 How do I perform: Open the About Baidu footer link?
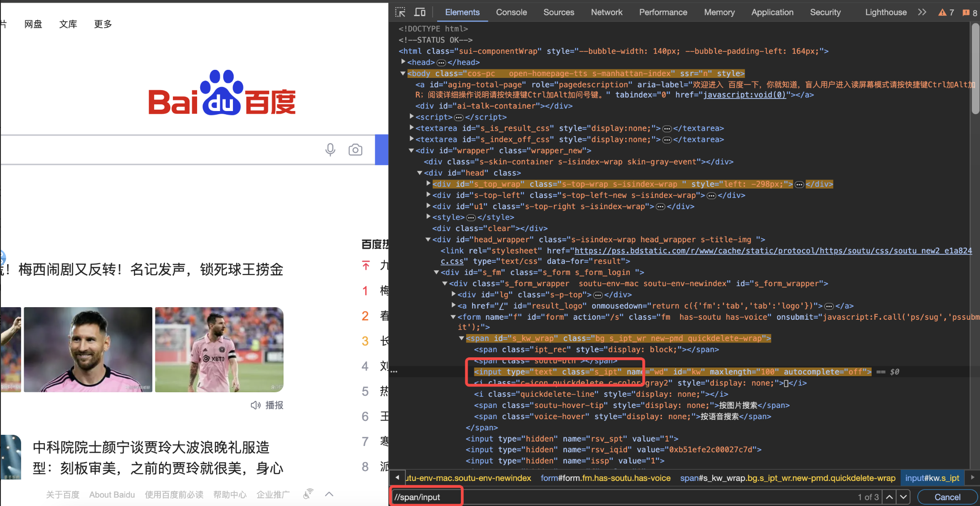pos(112,494)
